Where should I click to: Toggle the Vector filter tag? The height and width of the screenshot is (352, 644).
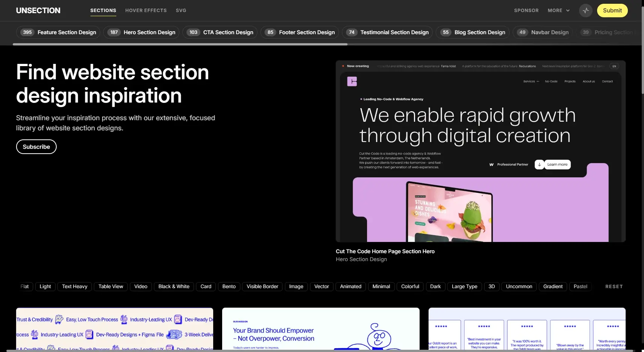click(322, 287)
